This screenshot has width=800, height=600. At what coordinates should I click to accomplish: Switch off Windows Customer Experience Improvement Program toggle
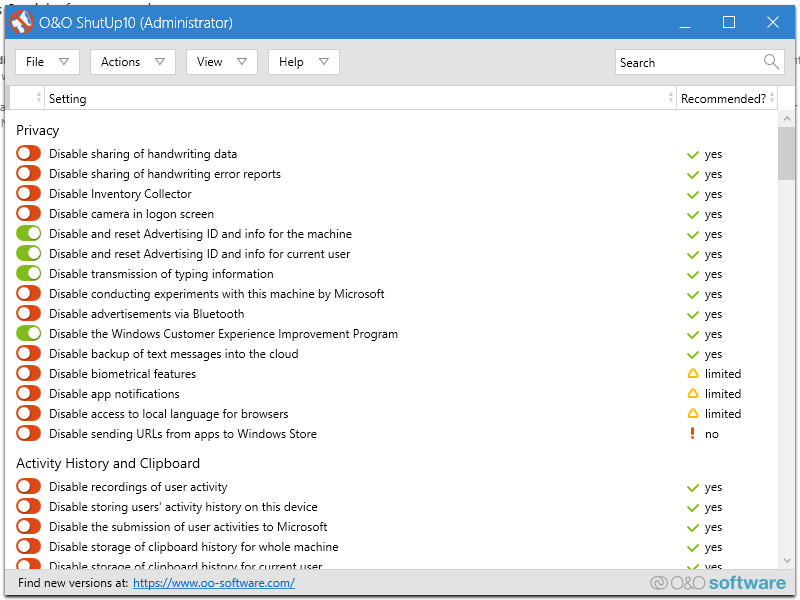[x=28, y=333]
